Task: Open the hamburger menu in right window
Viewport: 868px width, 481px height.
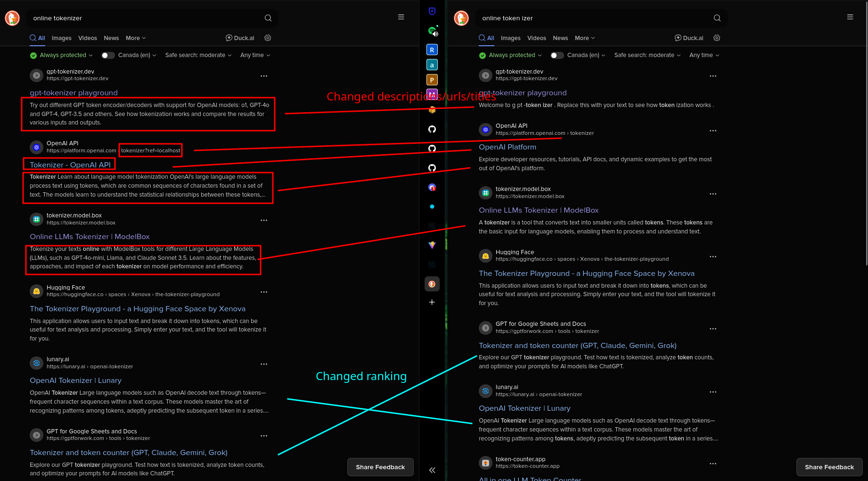Action: click(x=850, y=17)
